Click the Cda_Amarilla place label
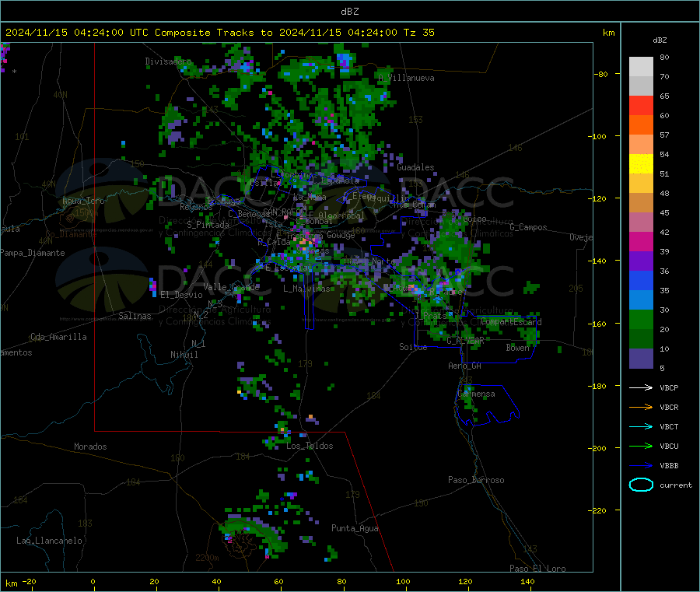This screenshot has width=700, height=592. coord(58,337)
